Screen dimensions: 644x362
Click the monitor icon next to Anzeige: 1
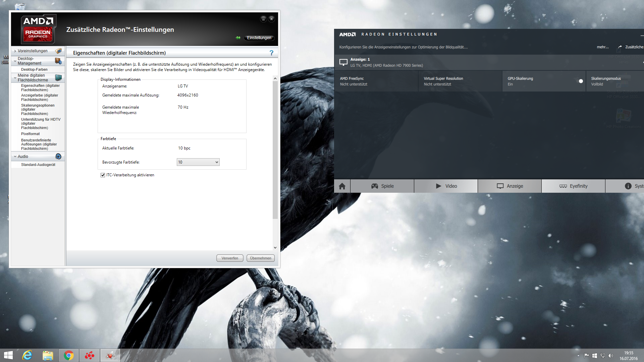point(343,62)
